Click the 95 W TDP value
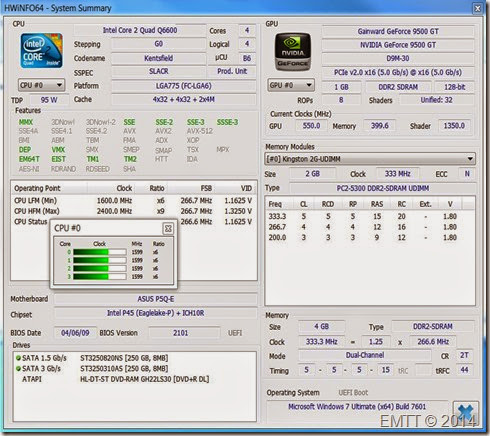The height and width of the screenshot is (436, 490). (49, 100)
